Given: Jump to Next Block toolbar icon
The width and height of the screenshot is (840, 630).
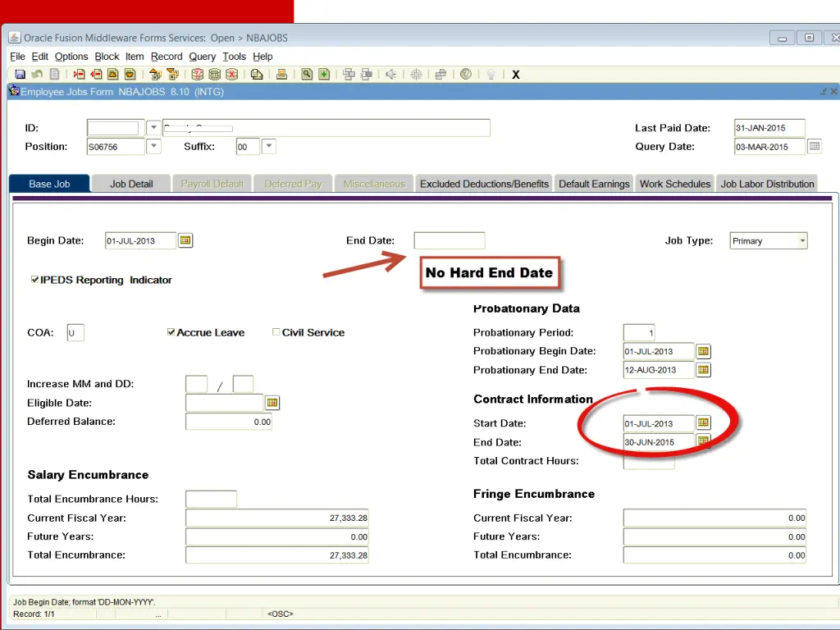Looking at the screenshot, I should (172, 75).
